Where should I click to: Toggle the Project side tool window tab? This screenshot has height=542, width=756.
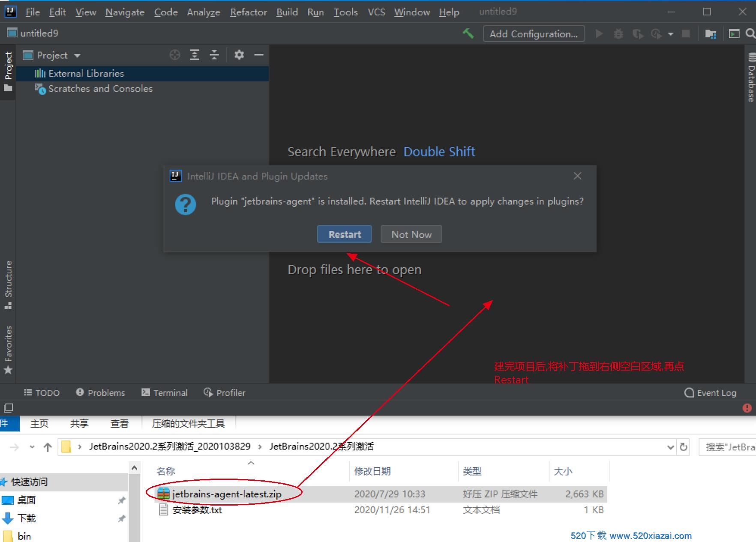pyautogui.click(x=8, y=72)
